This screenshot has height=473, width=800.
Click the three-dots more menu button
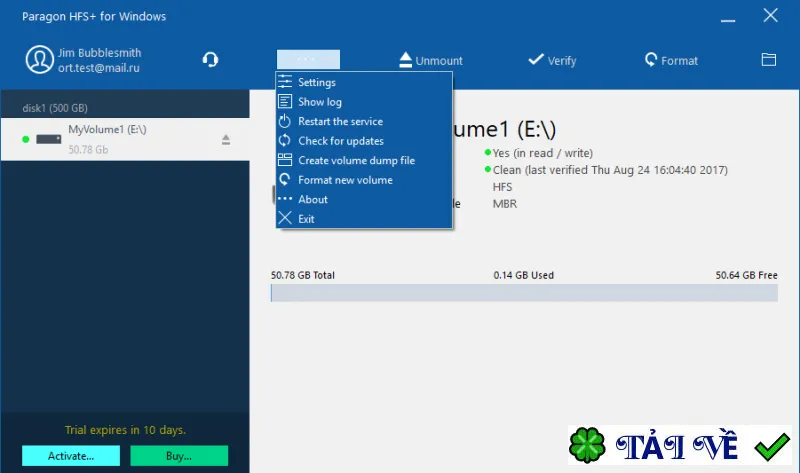[308, 59]
